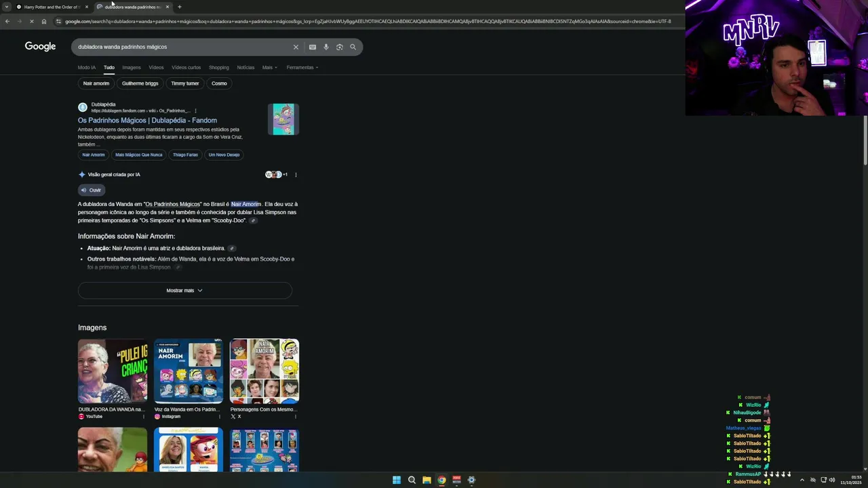868x488 pixels.
Task: Open the Settings gear taskbar icon
Action: [x=471, y=480]
